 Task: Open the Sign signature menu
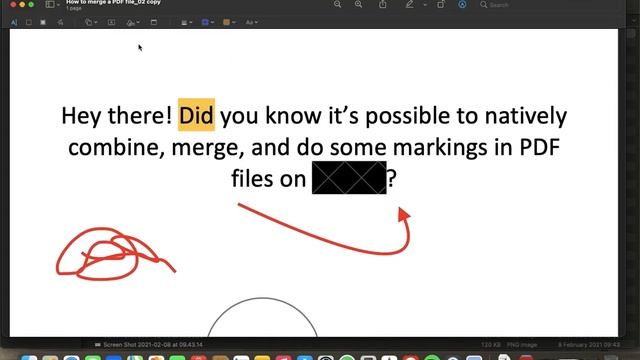pos(133,22)
